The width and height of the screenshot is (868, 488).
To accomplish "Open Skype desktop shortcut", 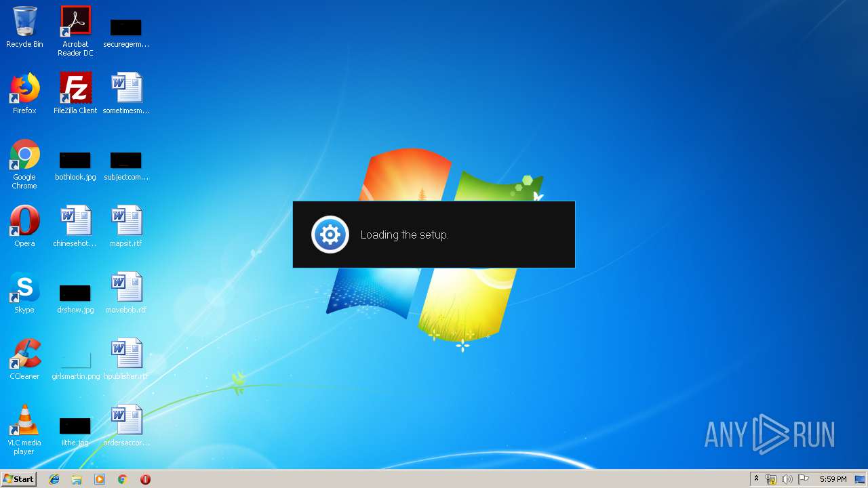I will tap(24, 293).
